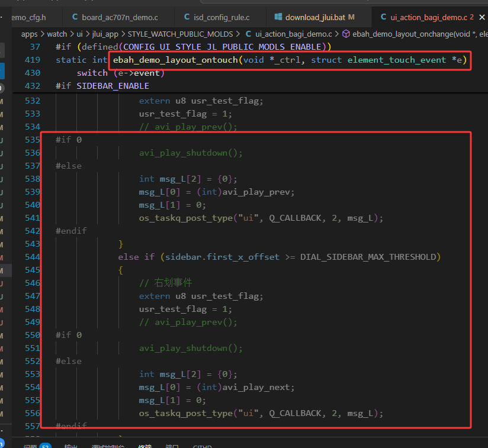Screen dimensions: 488x448
Task: Click the 右划事件 comment on line 546
Action: coord(166,283)
